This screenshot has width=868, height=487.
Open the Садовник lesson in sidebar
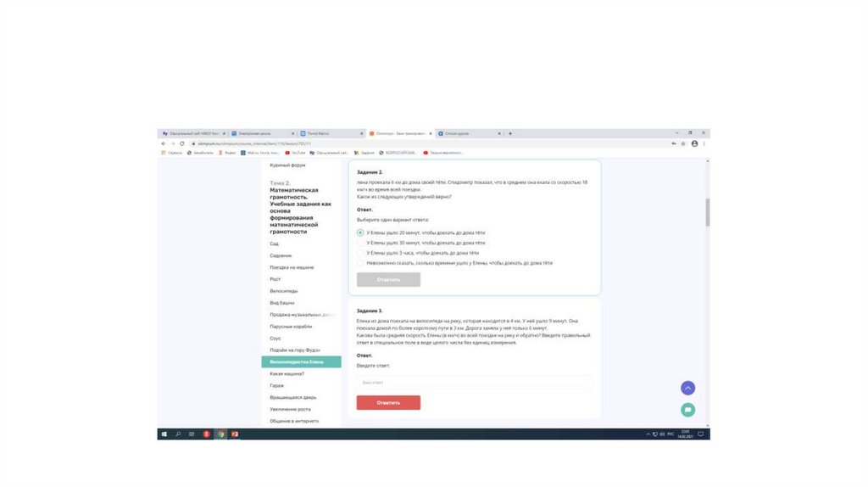click(x=281, y=255)
